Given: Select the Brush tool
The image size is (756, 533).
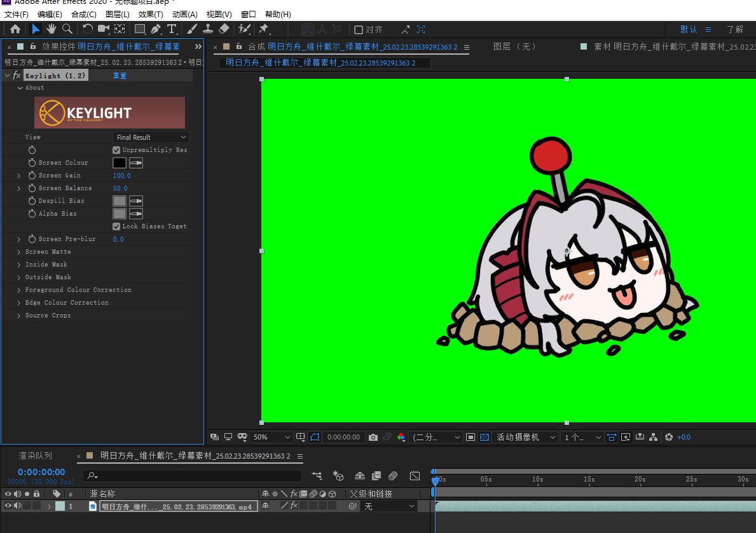Looking at the screenshot, I should pos(192,29).
